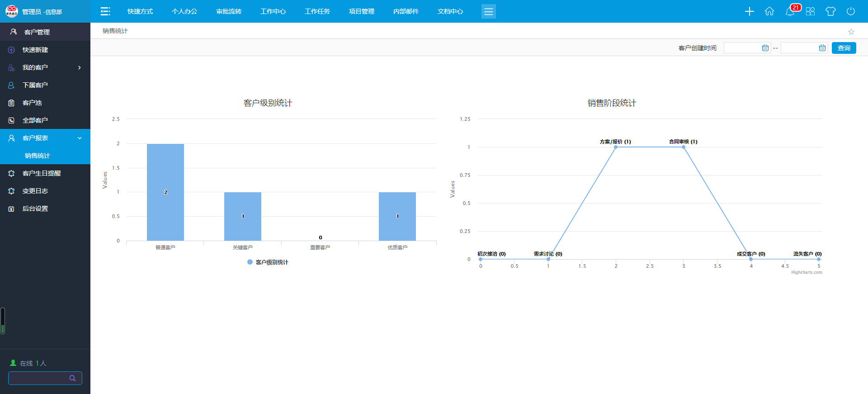Toggle 客户级别统计 legend series

[x=268, y=262]
